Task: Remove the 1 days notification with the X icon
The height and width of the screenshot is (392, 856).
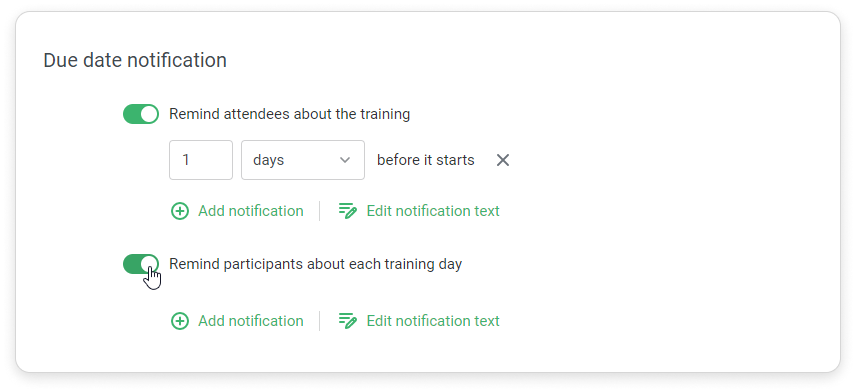Action: pyautogui.click(x=503, y=160)
